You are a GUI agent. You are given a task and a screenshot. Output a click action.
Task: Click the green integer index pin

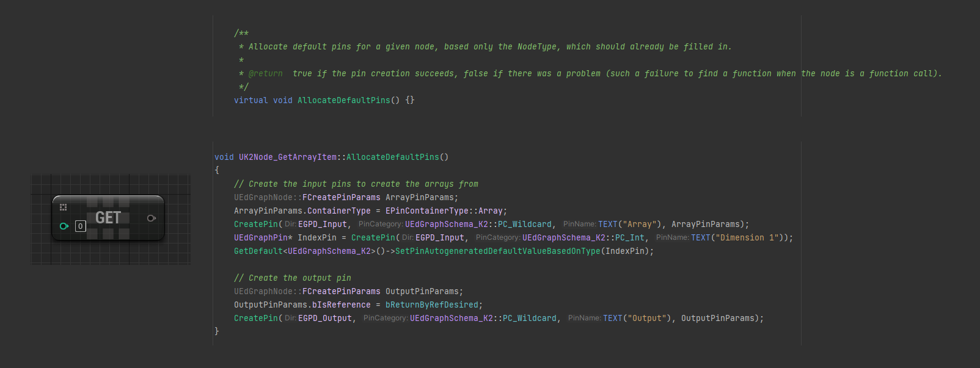(x=64, y=226)
